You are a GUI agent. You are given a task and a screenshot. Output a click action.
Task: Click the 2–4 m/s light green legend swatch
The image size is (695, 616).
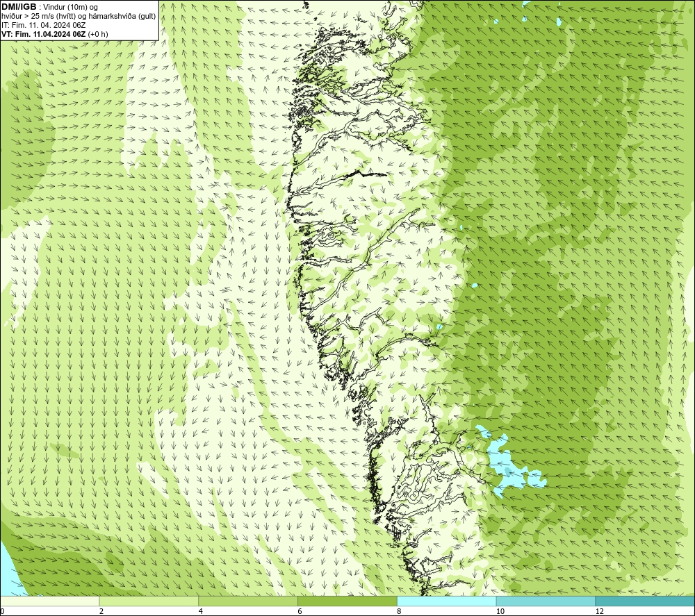tap(149, 601)
